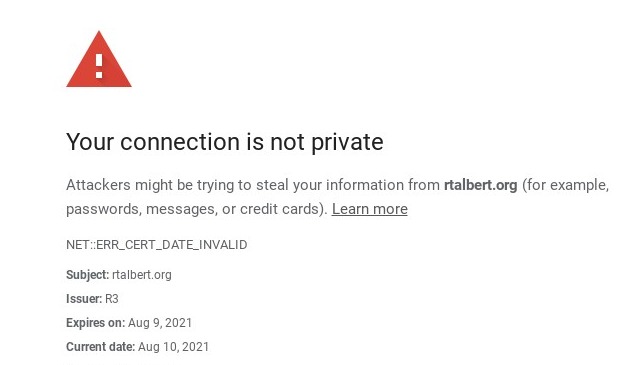The width and height of the screenshot is (640, 365).
Task: Select the 'Current date' label
Action: coord(100,347)
